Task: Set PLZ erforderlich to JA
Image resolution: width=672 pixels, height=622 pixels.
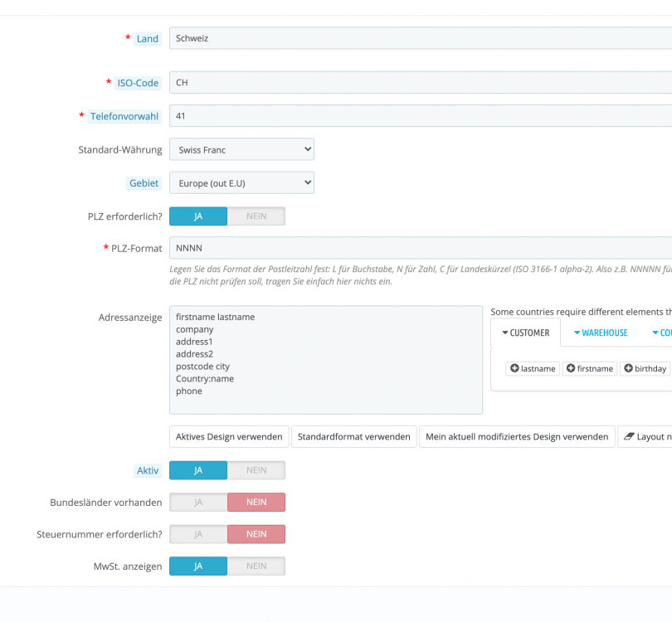Action: [x=198, y=216]
